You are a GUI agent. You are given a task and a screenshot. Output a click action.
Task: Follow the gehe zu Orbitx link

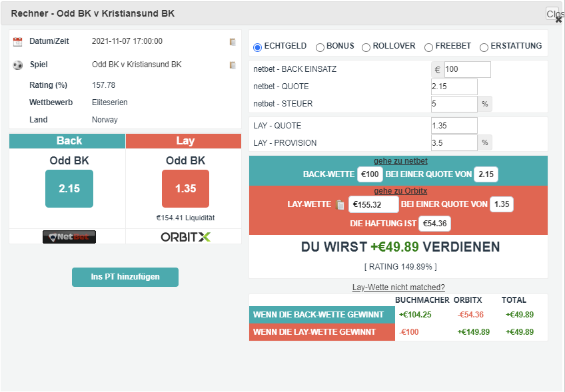tap(400, 191)
